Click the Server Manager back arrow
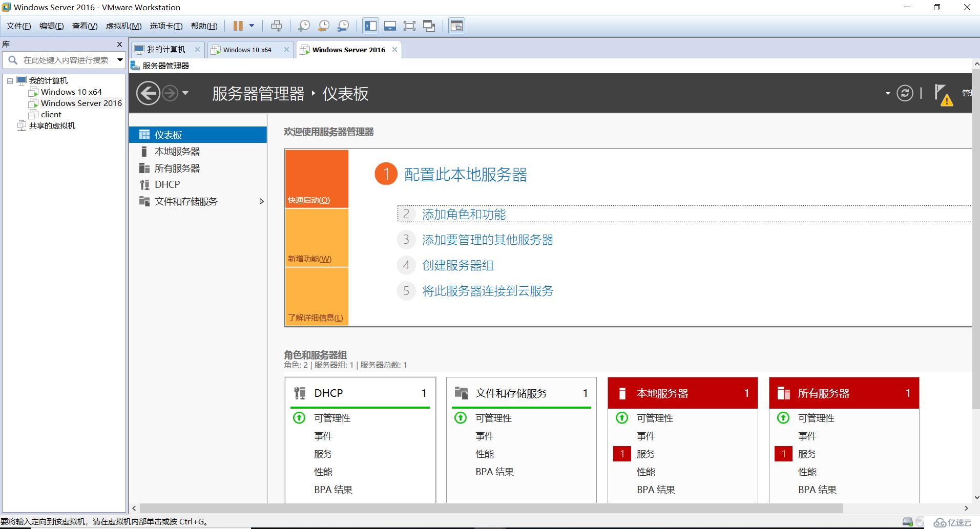980x529 pixels. [x=149, y=93]
